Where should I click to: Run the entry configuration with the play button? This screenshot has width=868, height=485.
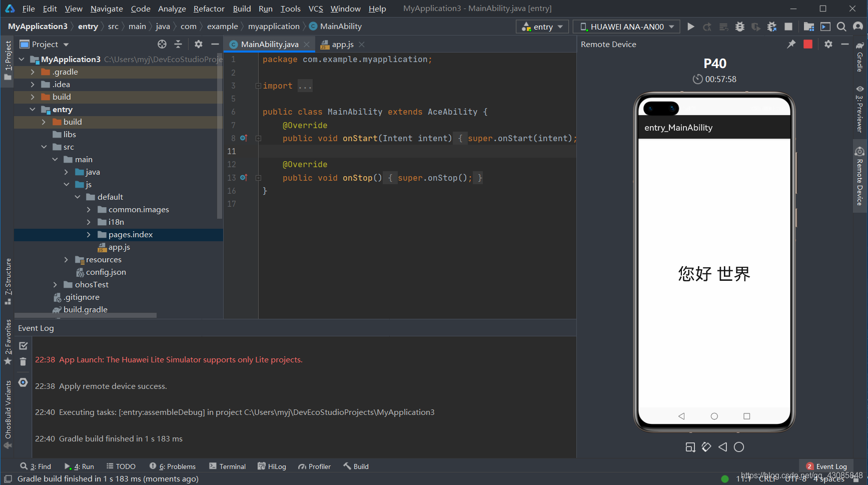tap(691, 27)
